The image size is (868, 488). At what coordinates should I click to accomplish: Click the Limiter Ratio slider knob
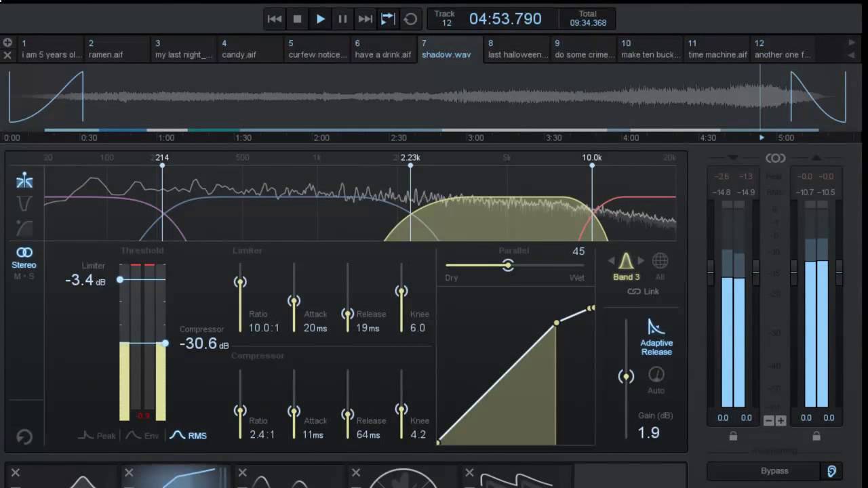[x=240, y=282]
